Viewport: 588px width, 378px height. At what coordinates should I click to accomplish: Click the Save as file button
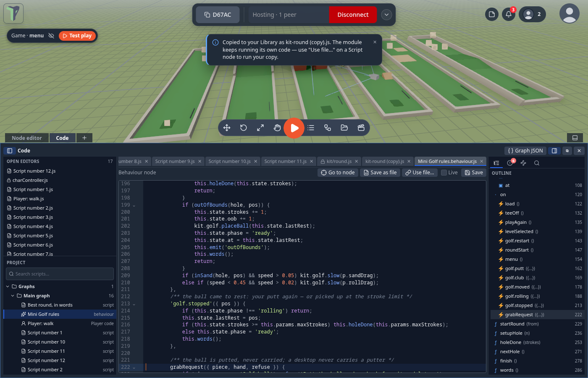coord(380,173)
